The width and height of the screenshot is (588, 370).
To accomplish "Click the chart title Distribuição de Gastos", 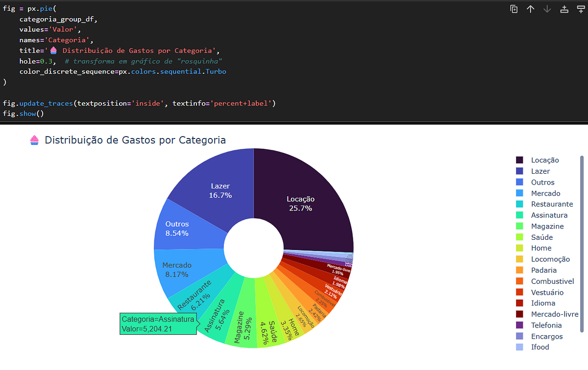I will [x=134, y=140].
